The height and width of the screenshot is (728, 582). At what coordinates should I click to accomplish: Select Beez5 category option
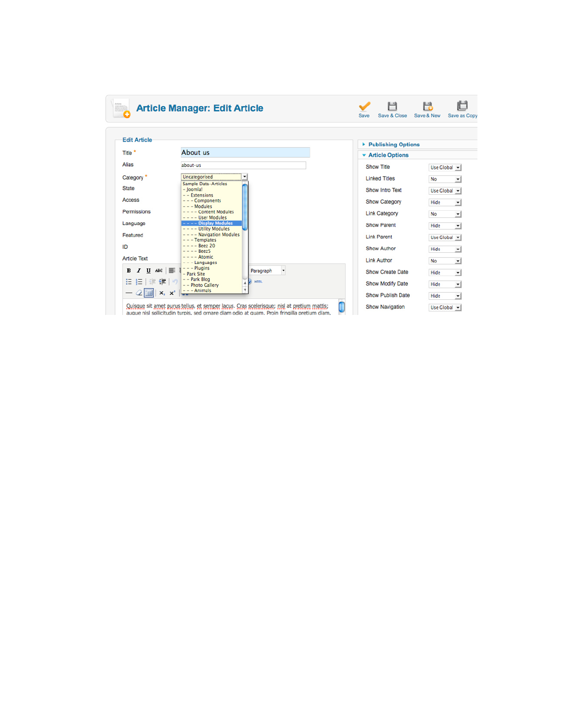tap(212, 251)
